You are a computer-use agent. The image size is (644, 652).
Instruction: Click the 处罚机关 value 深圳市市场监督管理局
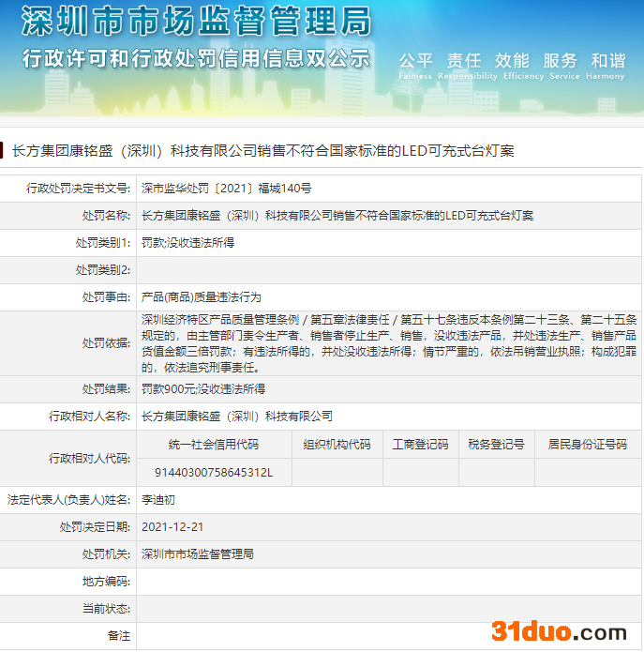tap(198, 554)
